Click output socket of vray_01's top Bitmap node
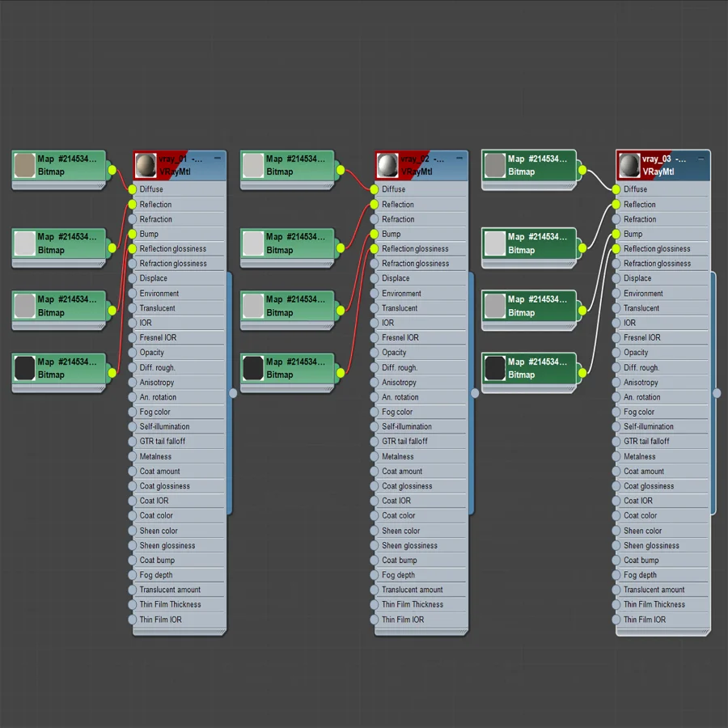Viewport: 728px width, 728px height. [112, 171]
